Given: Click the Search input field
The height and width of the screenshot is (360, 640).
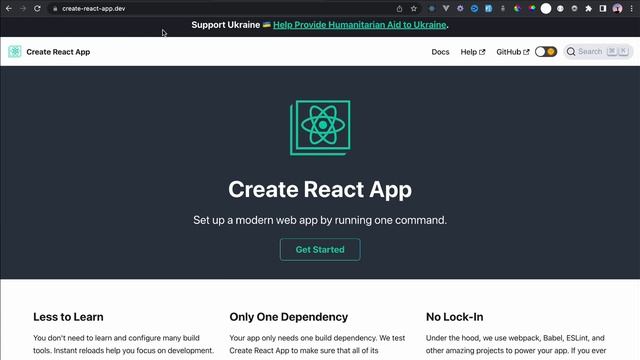Looking at the screenshot, I should click(598, 51).
